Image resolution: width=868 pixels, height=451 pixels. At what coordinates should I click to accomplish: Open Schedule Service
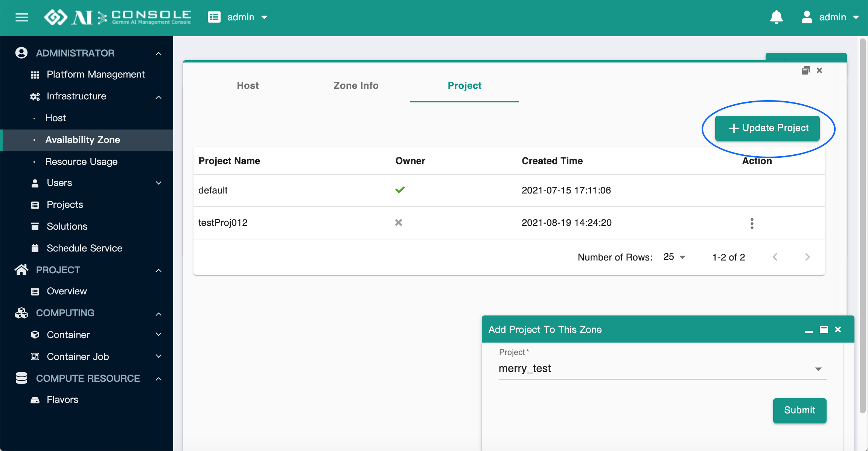point(84,248)
